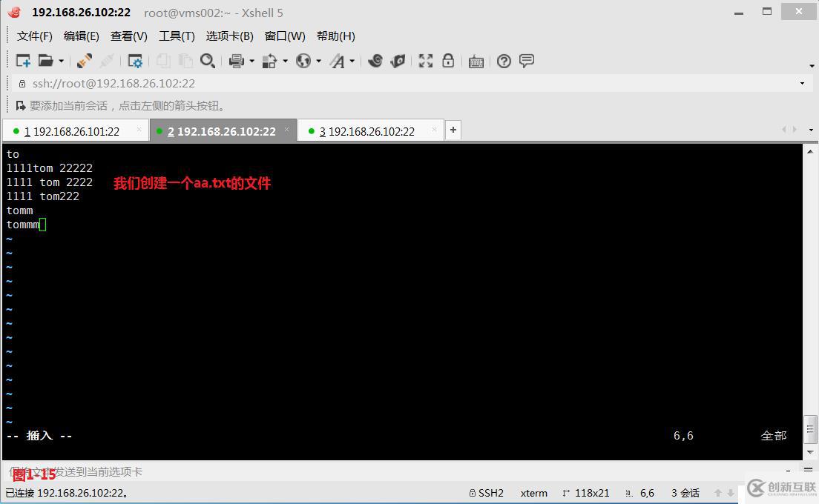The height and width of the screenshot is (504, 819).
Task: Click the color scheme toolbar icon
Action: [269, 61]
